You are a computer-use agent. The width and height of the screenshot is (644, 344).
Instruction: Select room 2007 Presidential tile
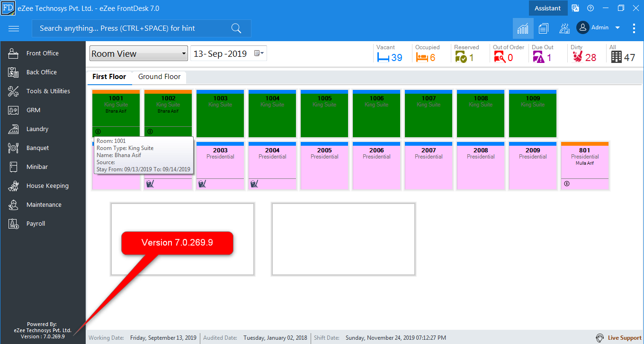click(x=429, y=166)
